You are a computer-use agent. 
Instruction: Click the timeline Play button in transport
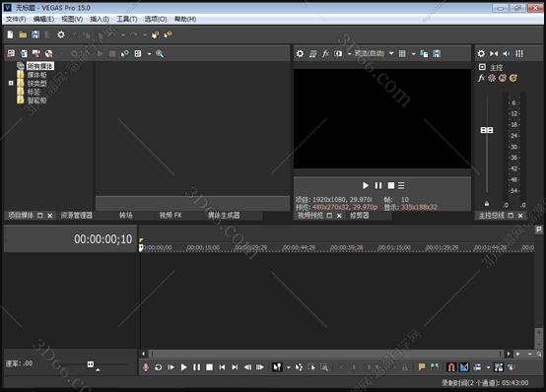click(x=184, y=367)
